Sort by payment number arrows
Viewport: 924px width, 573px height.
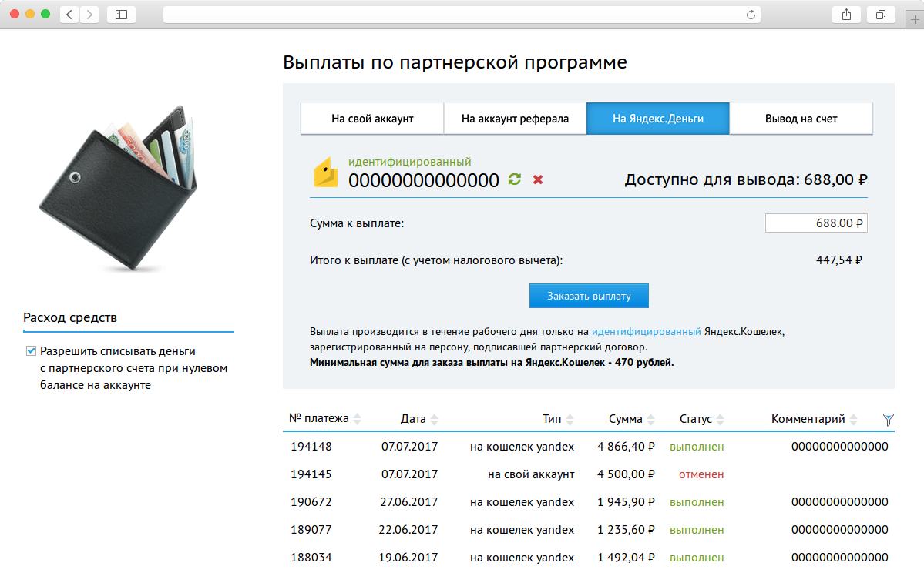357,419
